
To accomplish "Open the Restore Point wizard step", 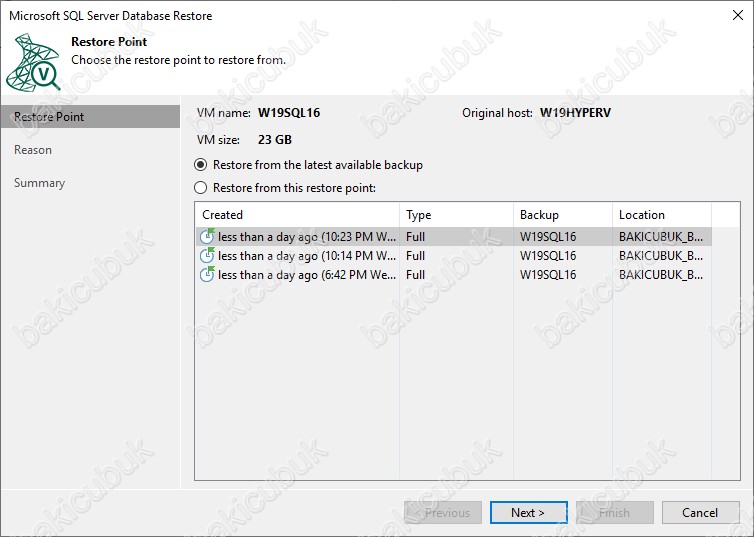I will [90, 117].
